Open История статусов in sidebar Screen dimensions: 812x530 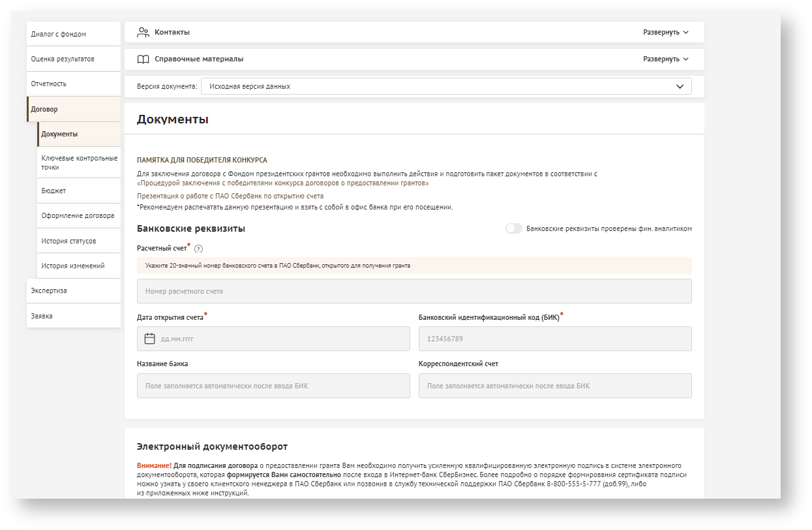tap(68, 242)
